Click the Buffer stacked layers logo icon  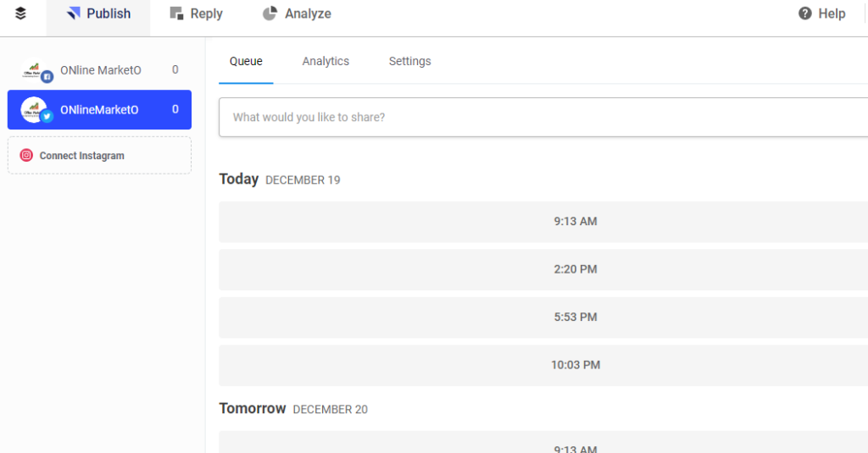point(21,14)
